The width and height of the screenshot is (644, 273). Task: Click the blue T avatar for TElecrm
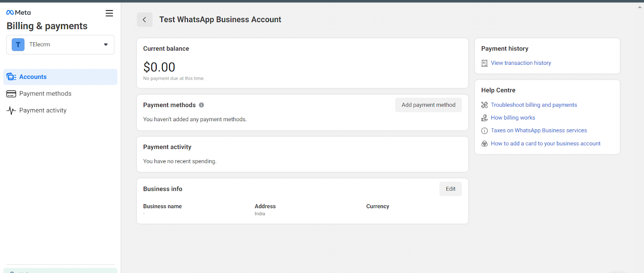(x=18, y=45)
